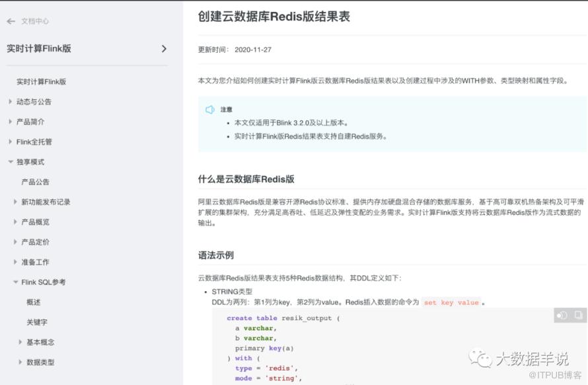Click the note about 自建Redis服务 support

pos(311,136)
